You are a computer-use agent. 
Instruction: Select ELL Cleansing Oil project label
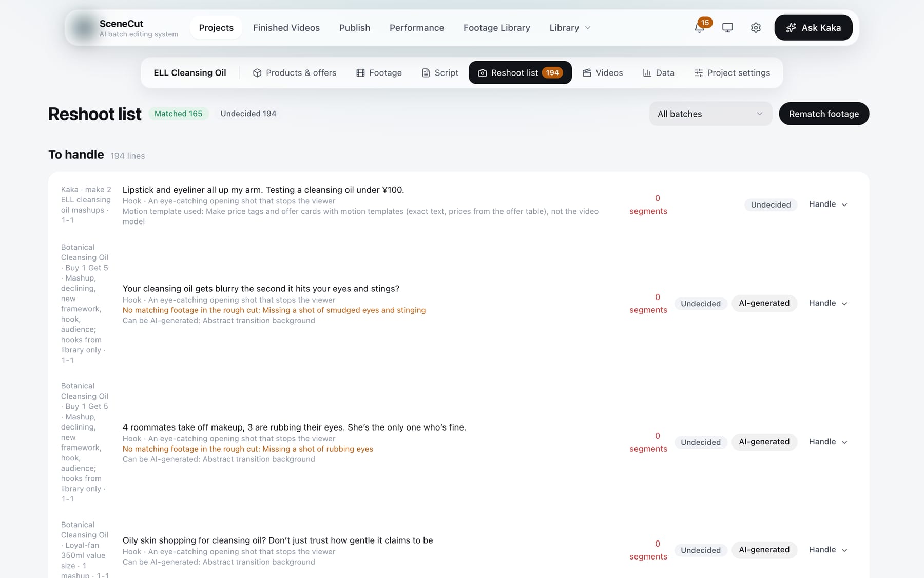pos(190,73)
